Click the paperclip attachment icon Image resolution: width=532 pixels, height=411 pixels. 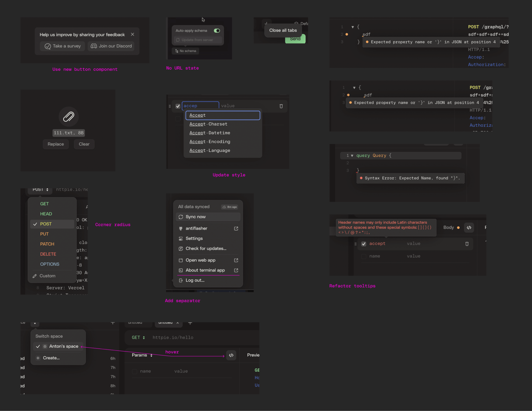68,117
